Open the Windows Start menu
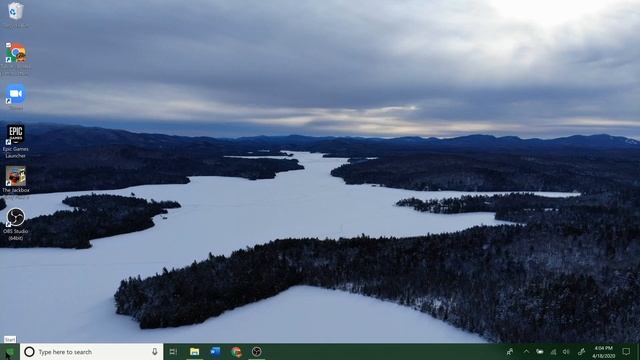Image resolution: width=640 pixels, height=360 pixels. 9,352
